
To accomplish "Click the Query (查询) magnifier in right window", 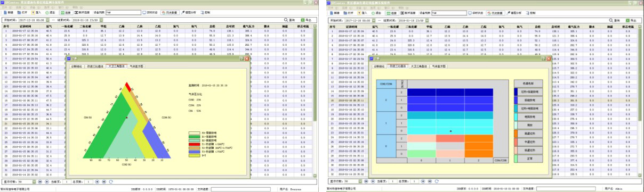I will click(610, 20).
